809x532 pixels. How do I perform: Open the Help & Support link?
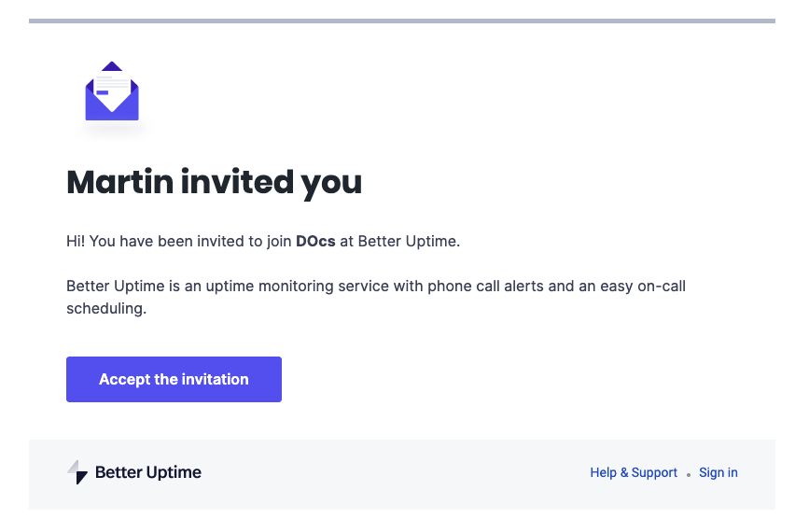point(634,472)
